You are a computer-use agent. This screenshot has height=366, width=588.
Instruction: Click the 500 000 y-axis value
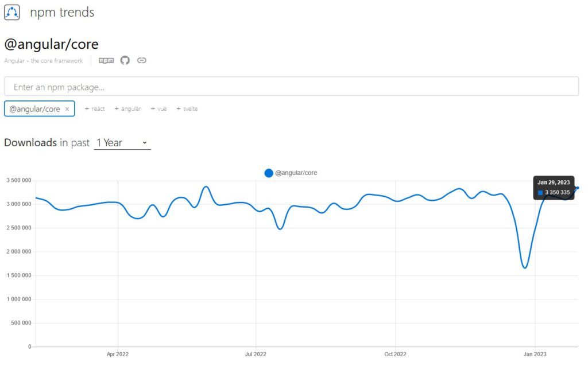point(21,323)
